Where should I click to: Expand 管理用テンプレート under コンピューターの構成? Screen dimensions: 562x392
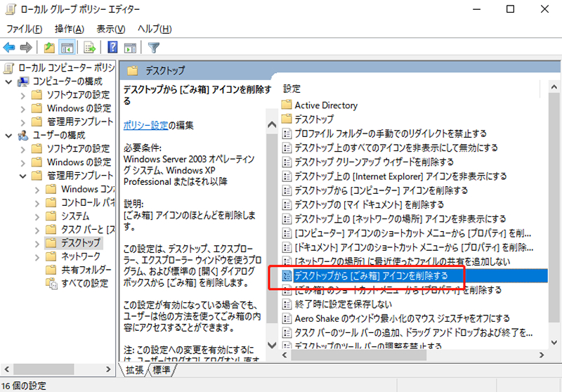(23, 122)
